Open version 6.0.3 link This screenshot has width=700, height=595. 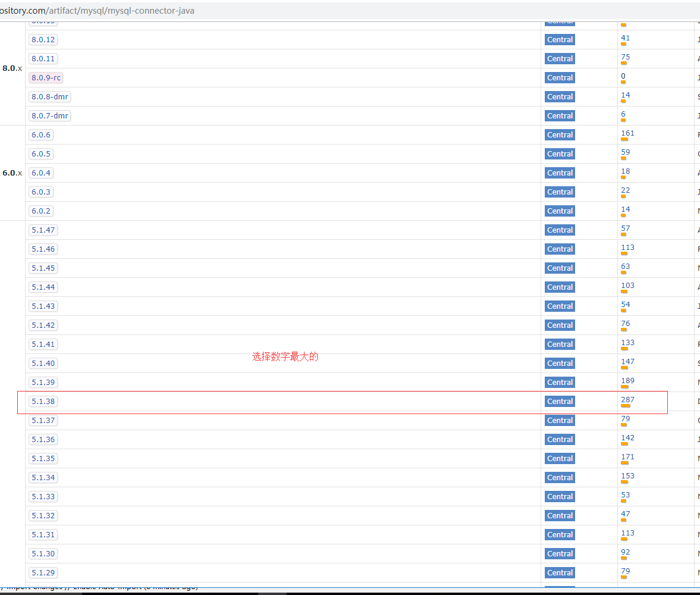(41, 192)
